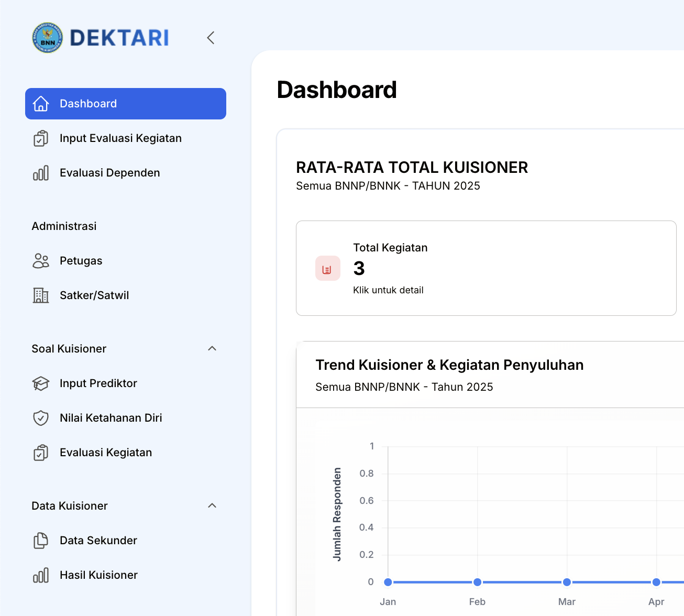The height and width of the screenshot is (616, 684).
Task: Collapse the sidebar with the left chevron
Action: 211,38
